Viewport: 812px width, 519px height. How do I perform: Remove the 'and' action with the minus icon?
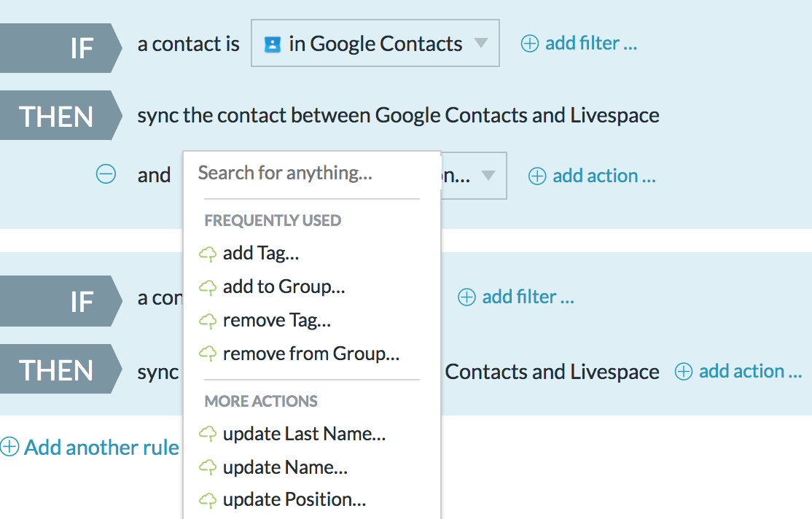(x=106, y=173)
